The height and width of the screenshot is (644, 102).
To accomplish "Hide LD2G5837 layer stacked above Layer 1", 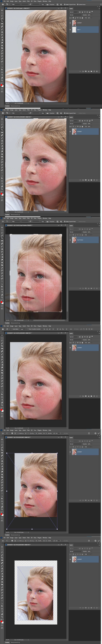I will (70, 23).
